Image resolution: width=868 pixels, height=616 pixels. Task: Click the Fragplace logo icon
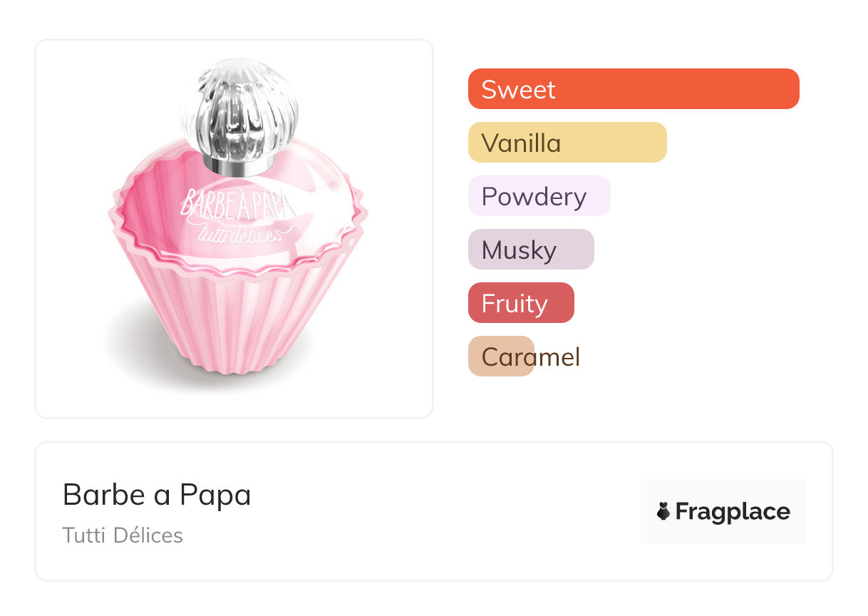663,511
